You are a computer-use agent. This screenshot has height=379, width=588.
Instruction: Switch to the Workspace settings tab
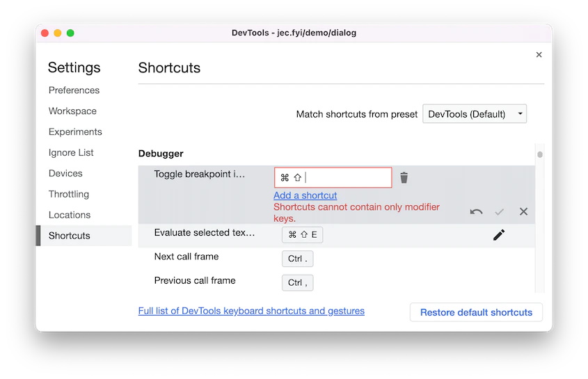tap(72, 111)
